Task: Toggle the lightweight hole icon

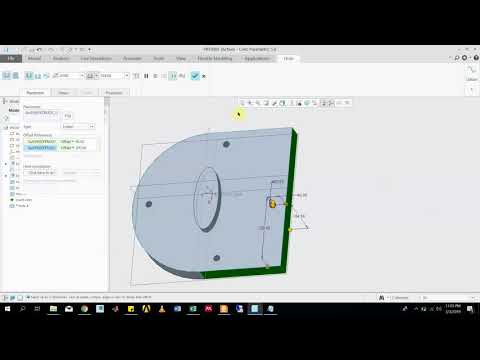Action: point(136,76)
